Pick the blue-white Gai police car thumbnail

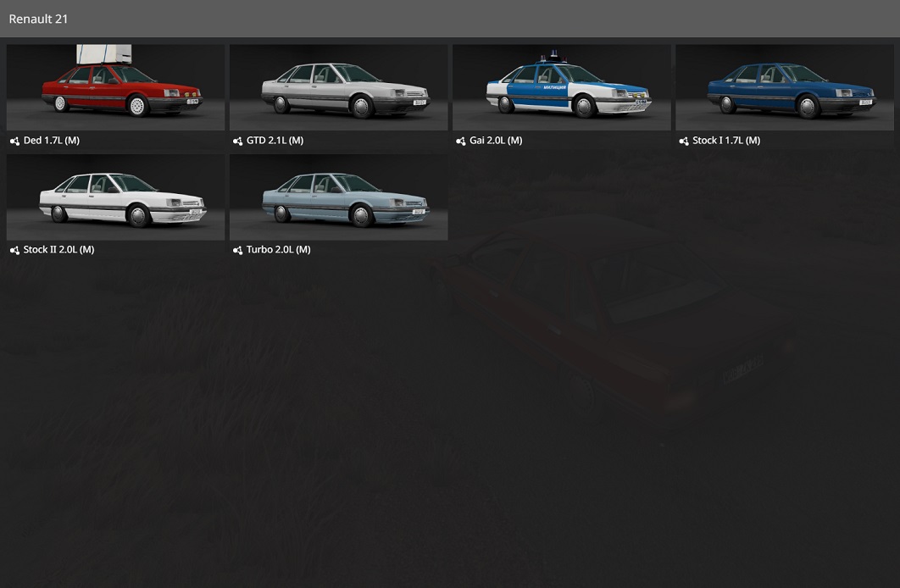561,88
